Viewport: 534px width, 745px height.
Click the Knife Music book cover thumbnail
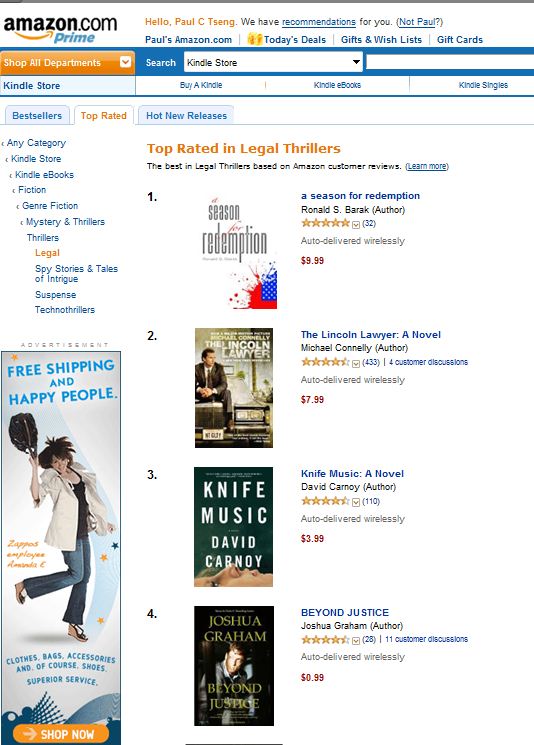pos(233,526)
